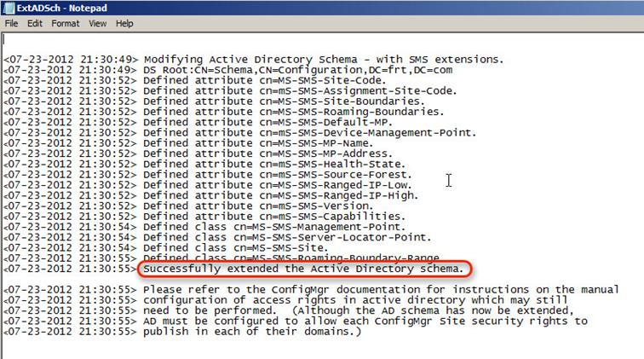Open the File menu

pos(11,23)
